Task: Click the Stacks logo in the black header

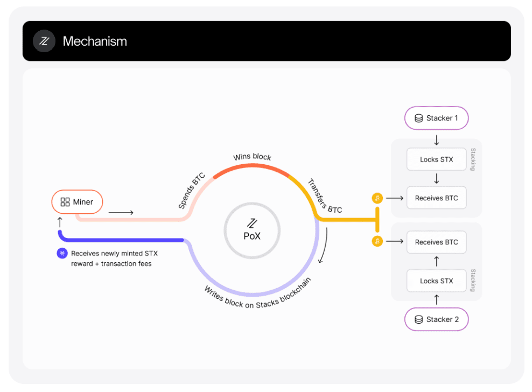Action: click(x=44, y=41)
